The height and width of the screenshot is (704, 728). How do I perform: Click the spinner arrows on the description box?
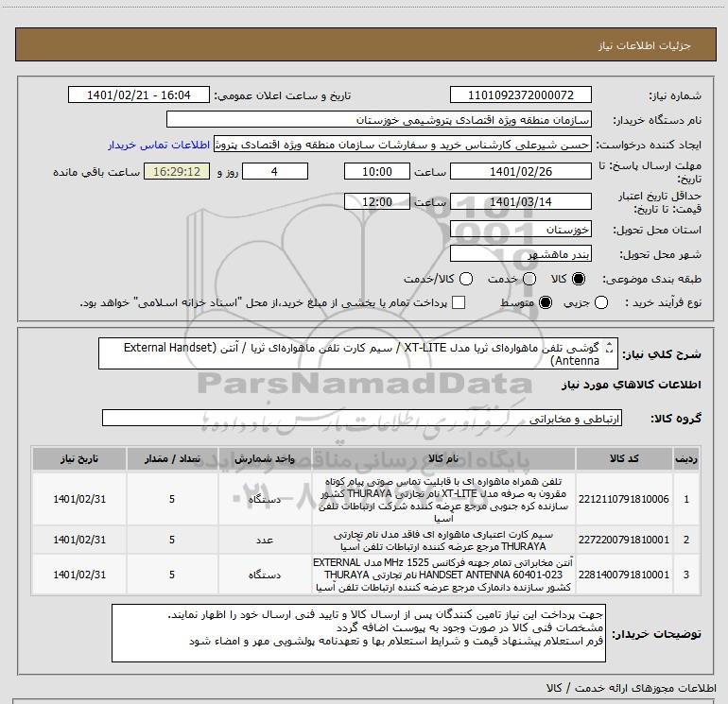point(610,348)
